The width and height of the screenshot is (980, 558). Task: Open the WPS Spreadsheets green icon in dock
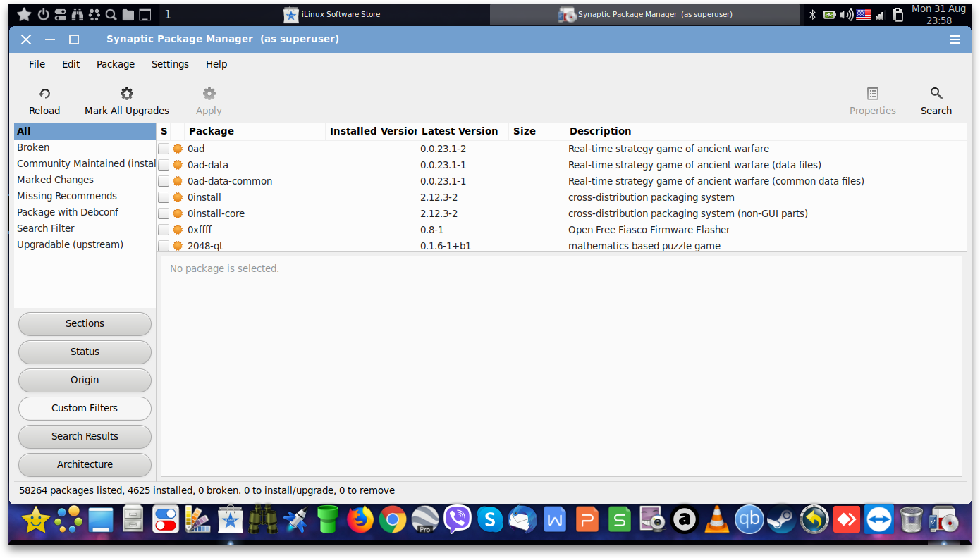click(620, 520)
